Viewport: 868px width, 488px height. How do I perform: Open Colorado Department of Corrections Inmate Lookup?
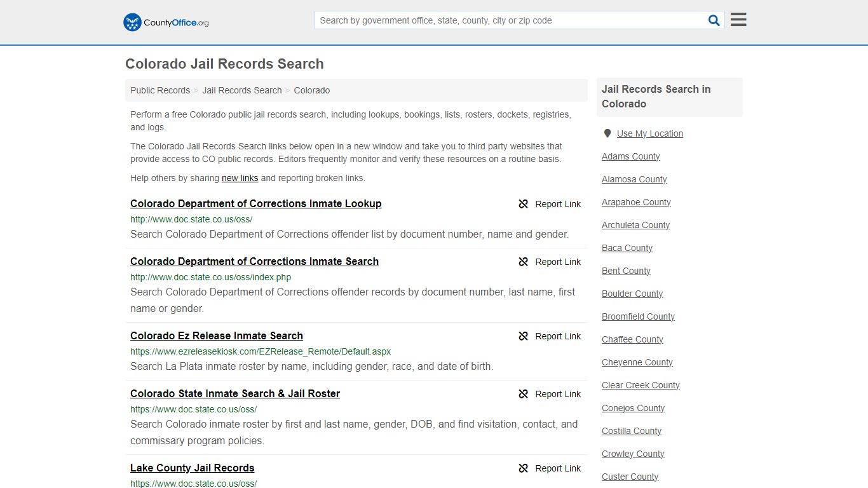point(256,204)
